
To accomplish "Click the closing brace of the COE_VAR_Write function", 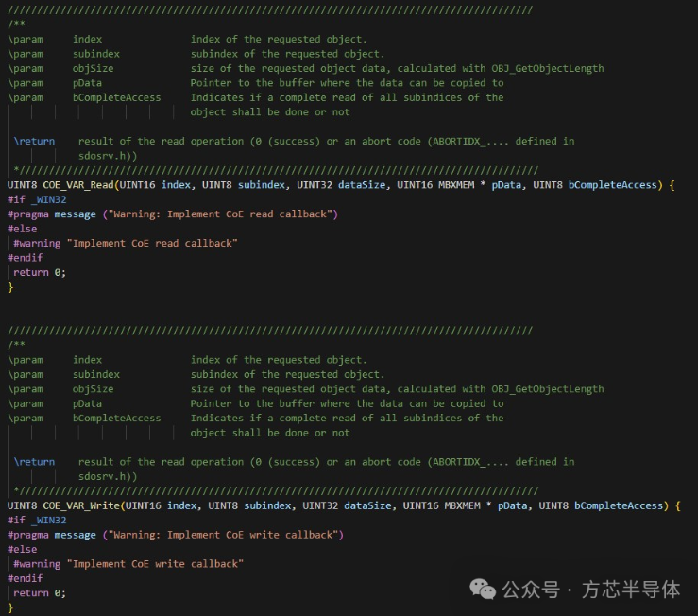I will (x=10, y=607).
